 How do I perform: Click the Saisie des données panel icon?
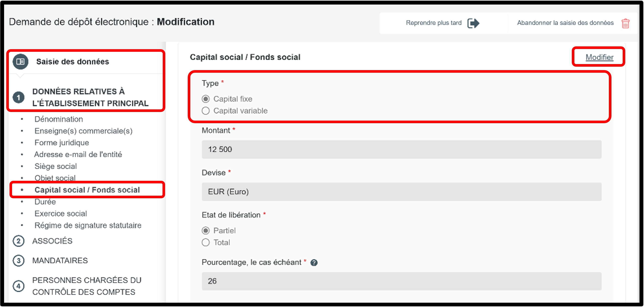[20, 61]
